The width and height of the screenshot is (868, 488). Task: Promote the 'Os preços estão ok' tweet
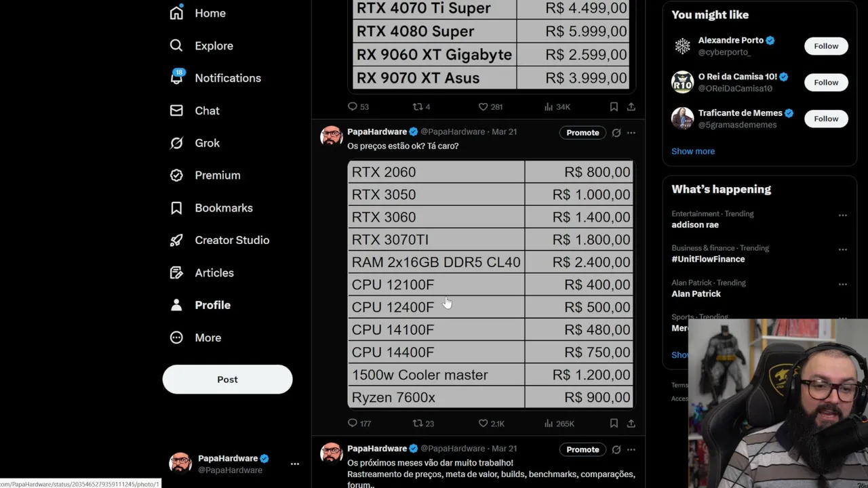(x=583, y=133)
